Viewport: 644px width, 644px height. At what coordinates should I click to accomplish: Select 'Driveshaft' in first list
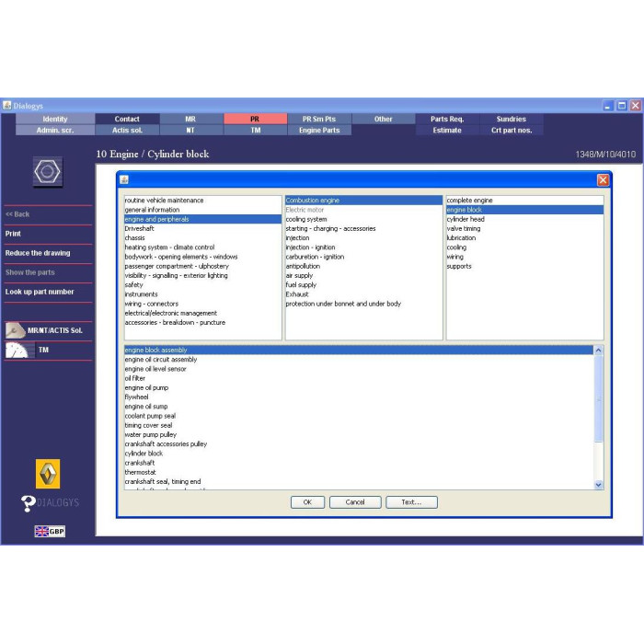pos(203,229)
